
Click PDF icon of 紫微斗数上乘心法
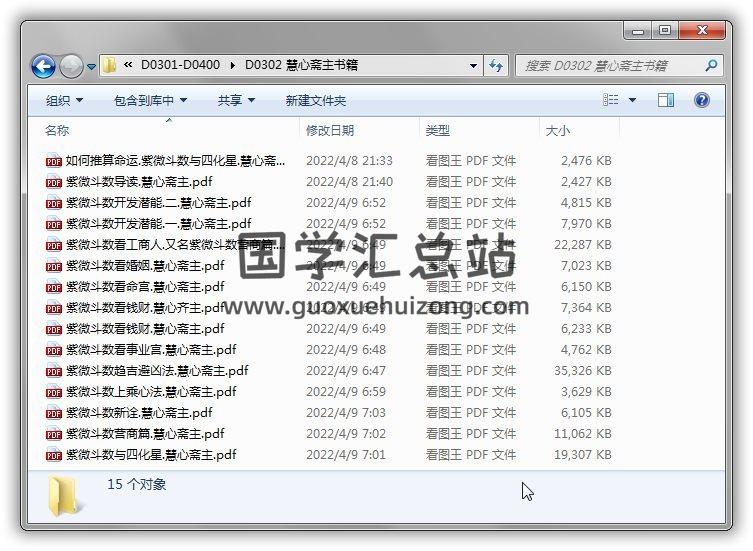[54, 392]
